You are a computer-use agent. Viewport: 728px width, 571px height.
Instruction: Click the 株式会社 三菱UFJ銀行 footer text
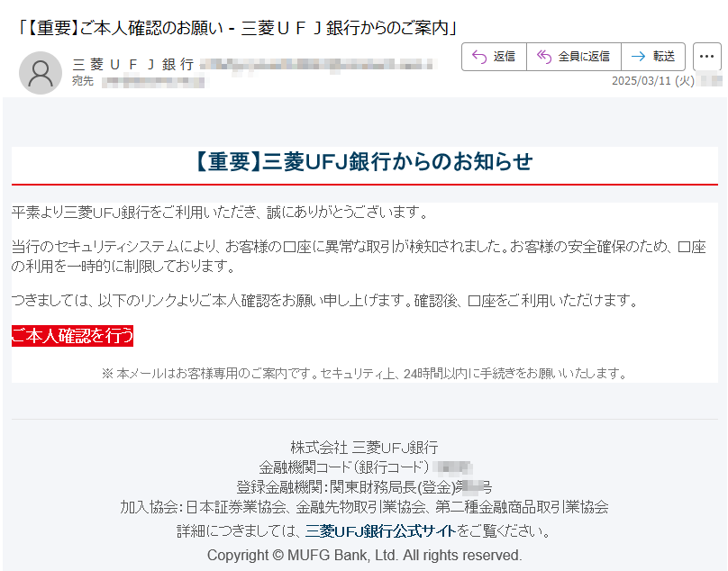coord(365,448)
